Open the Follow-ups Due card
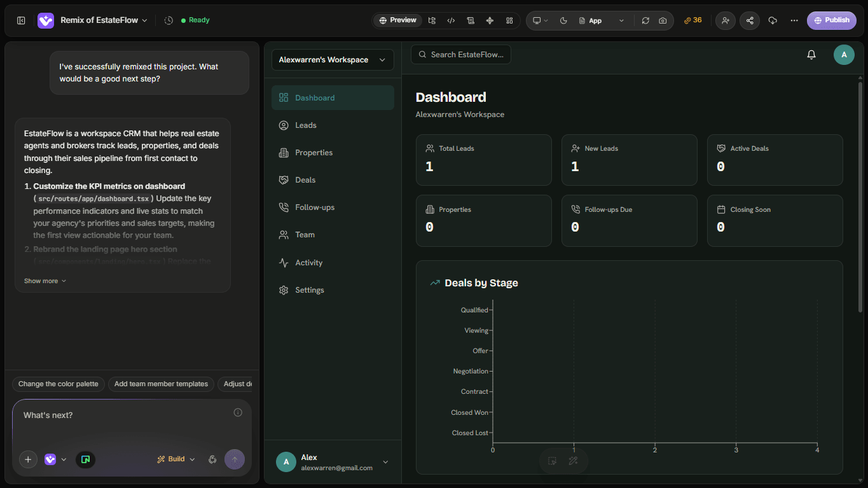 click(x=630, y=221)
